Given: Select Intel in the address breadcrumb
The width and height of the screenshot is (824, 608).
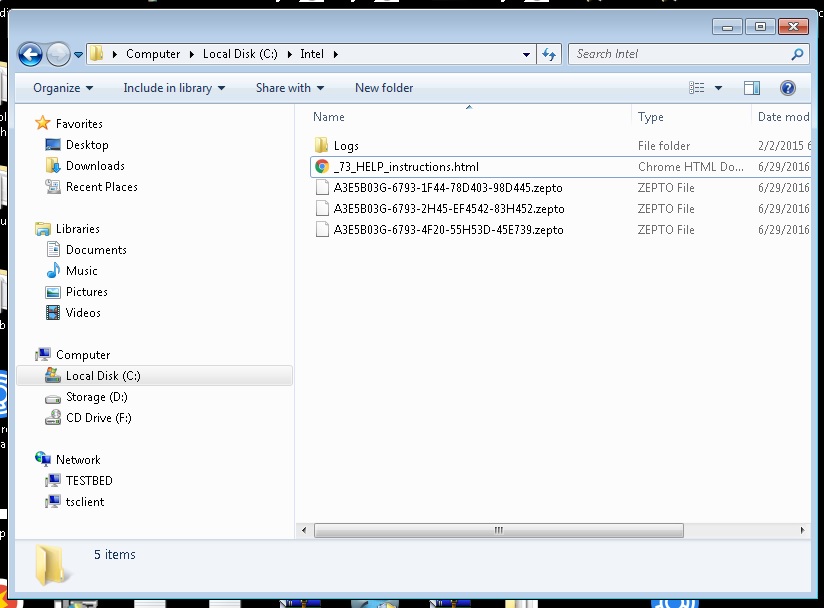Looking at the screenshot, I should (312, 54).
